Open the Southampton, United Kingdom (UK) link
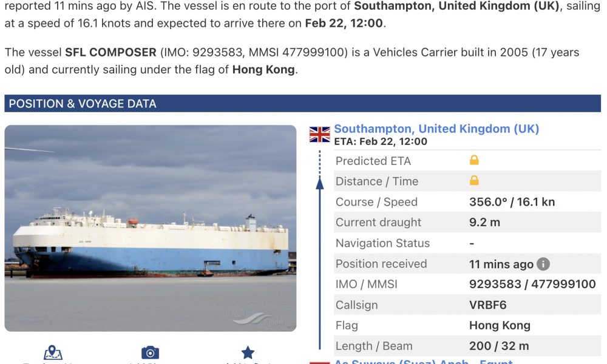This screenshot has height=364, width=607. [436, 129]
